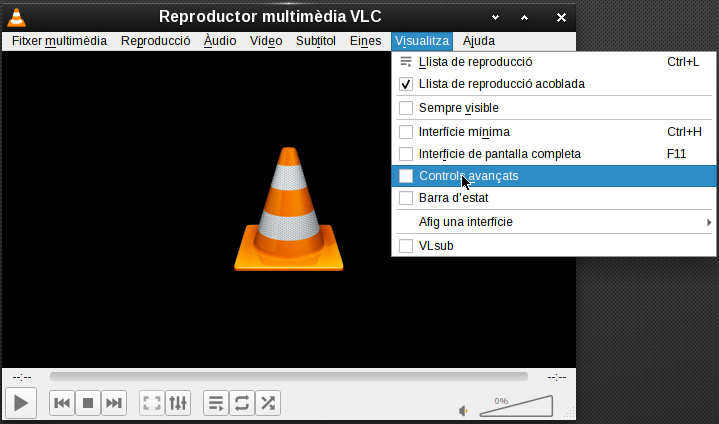
Task: Click the playback seek bar
Action: (289, 377)
